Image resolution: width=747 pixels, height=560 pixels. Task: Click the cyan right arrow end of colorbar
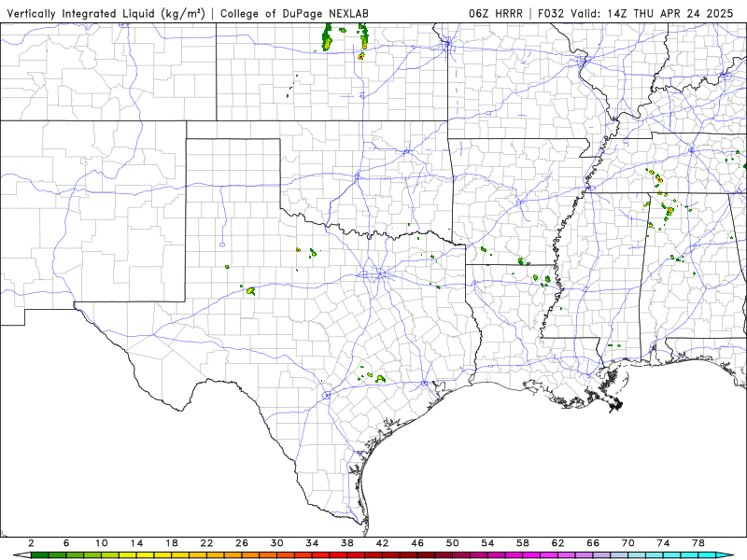pos(725,555)
